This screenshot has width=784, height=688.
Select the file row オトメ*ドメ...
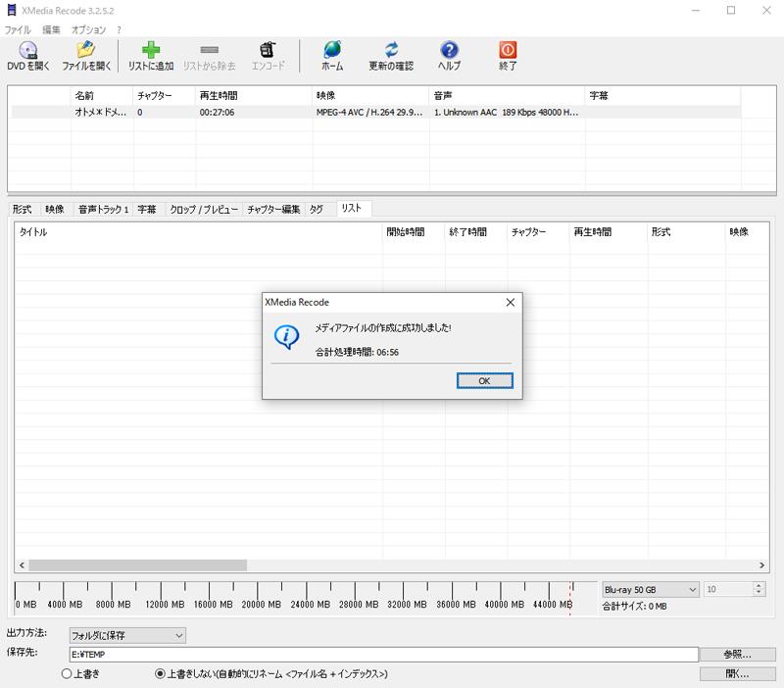click(x=376, y=113)
